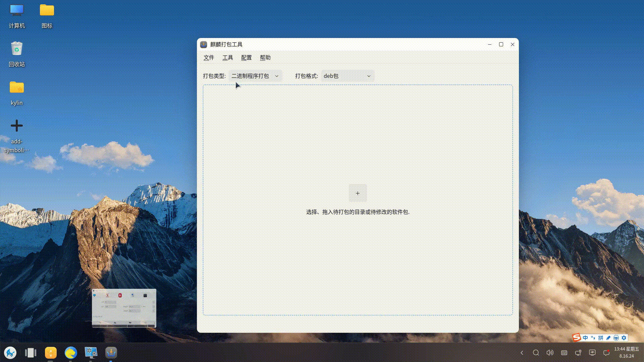This screenshot has width=644, height=362.
Task: Open the on-screen keyboard tray icon
Action: point(564,353)
